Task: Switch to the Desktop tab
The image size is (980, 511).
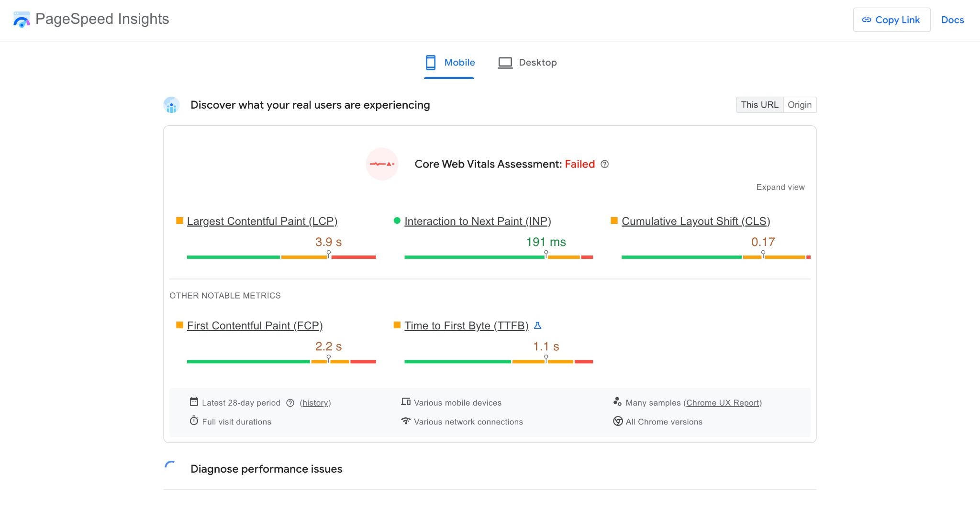Action: (x=527, y=63)
